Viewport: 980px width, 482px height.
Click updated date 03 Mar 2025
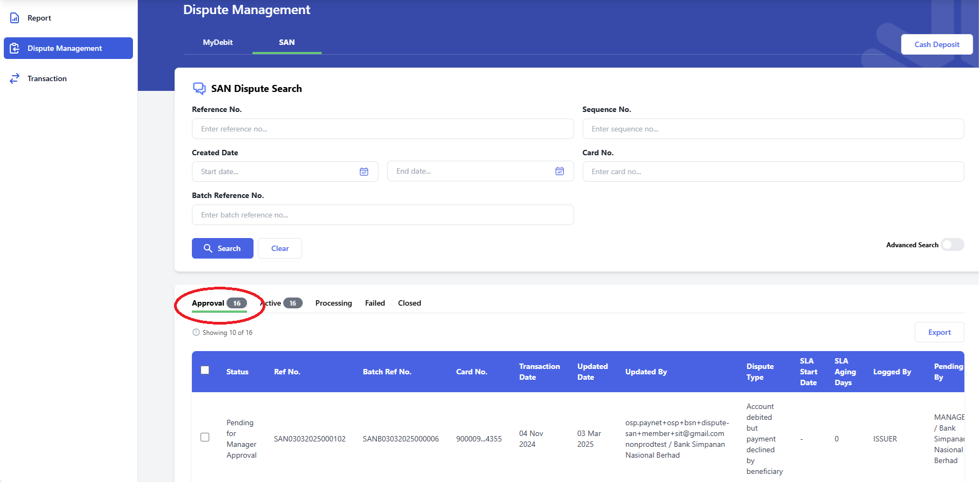pyautogui.click(x=589, y=439)
